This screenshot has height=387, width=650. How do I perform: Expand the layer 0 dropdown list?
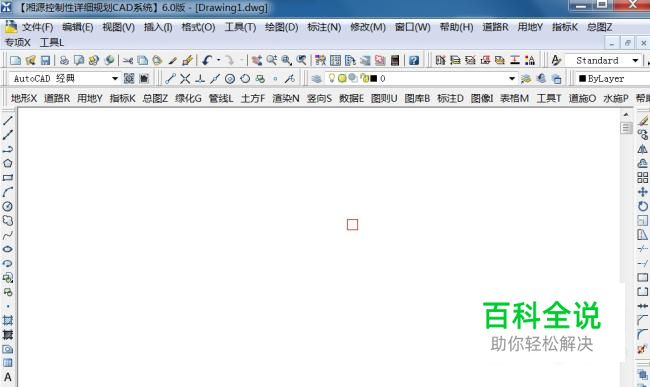click(512, 78)
